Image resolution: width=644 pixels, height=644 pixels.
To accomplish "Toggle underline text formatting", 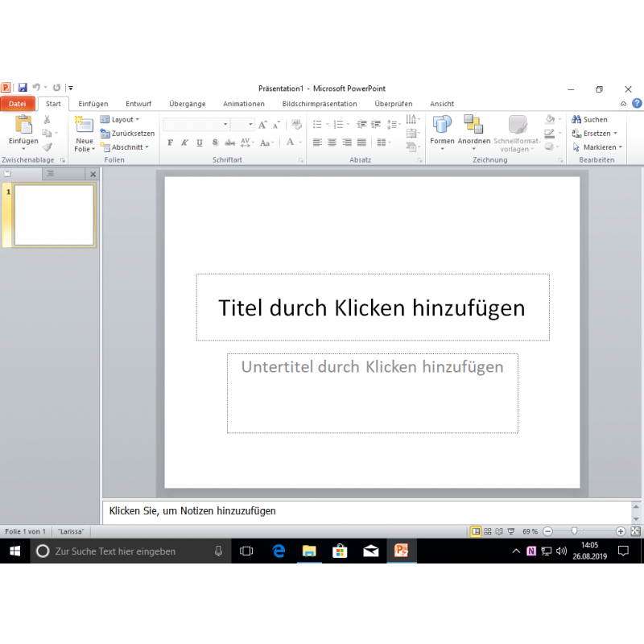I will click(x=199, y=142).
